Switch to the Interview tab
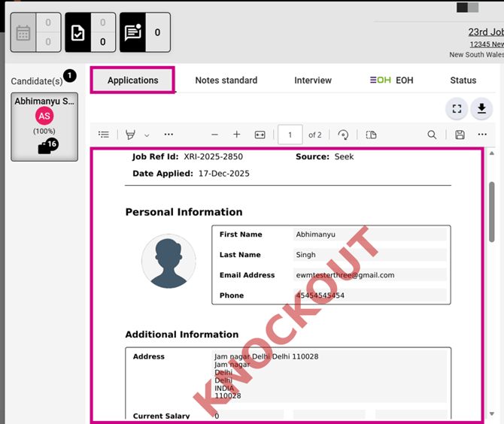 click(313, 80)
